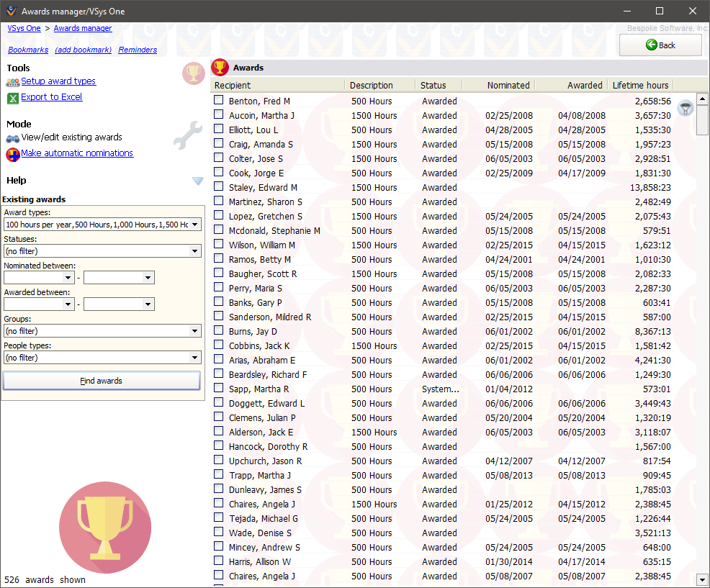The height and width of the screenshot is (588, 710).
Task: Collapse the Help section with the blue triangle
Action: tap(197, 181)
